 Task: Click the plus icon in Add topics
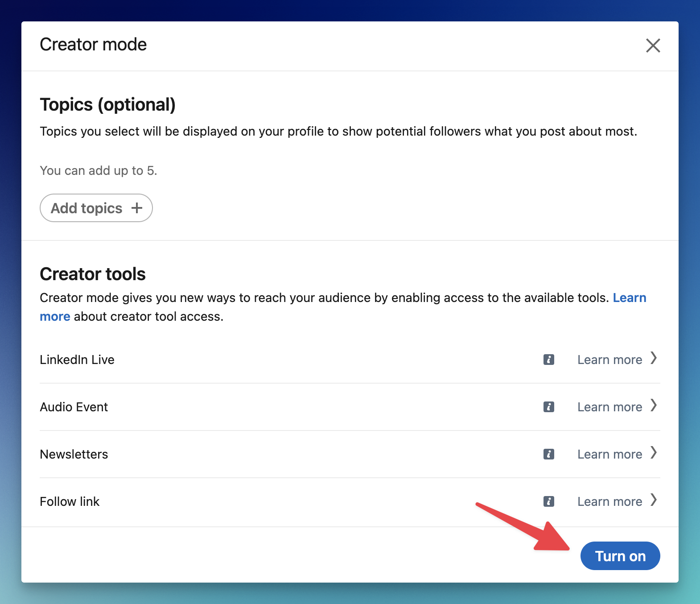tap(137, 208)
